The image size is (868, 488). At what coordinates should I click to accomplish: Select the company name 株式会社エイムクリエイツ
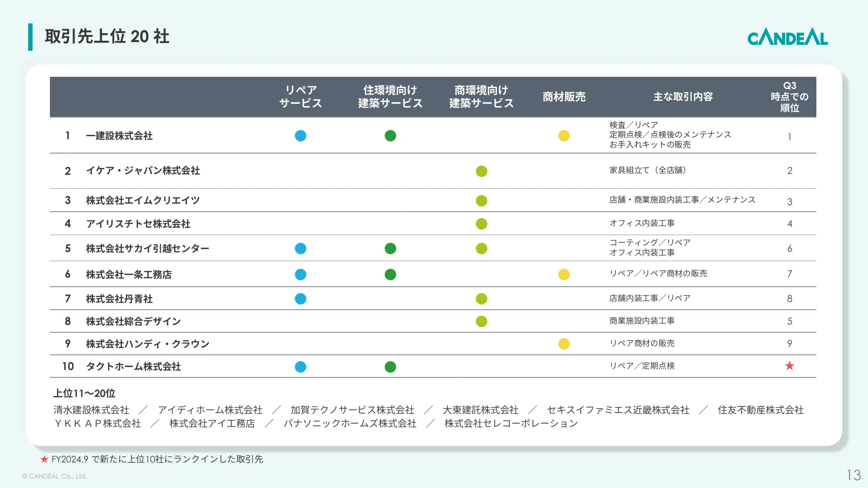[143, 200]
